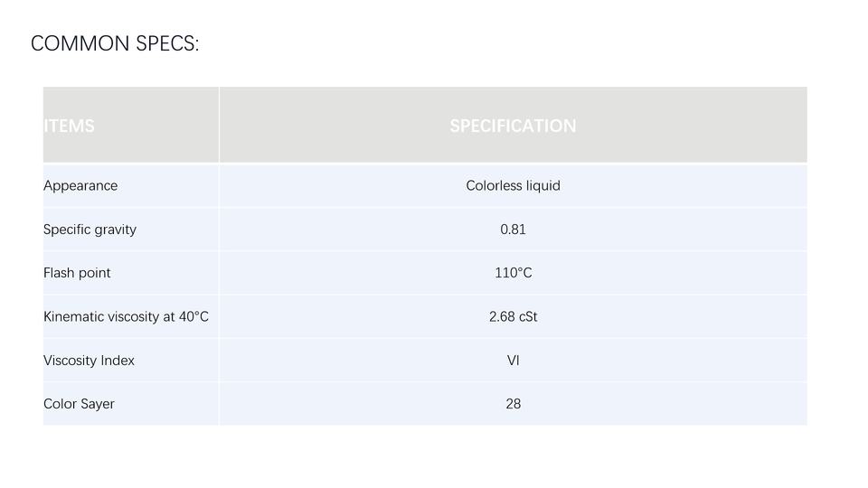Click the 0.81 specific gravity value
Viewport: 868px width, 488px height.
[x=513, y=229]
